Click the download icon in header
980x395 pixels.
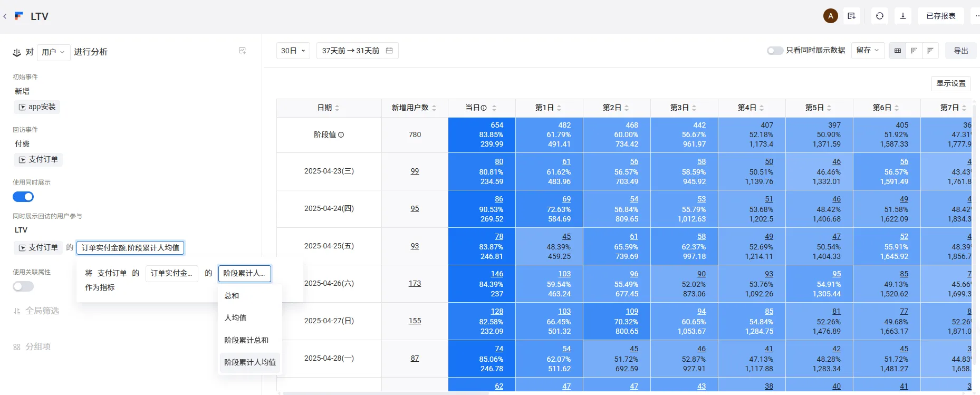(x=902, y=16)
